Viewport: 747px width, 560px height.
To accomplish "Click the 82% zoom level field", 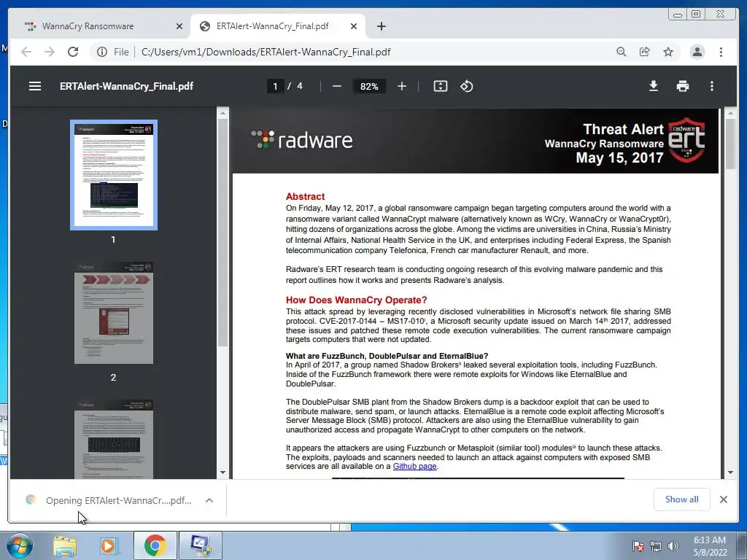I will (369, 86).
